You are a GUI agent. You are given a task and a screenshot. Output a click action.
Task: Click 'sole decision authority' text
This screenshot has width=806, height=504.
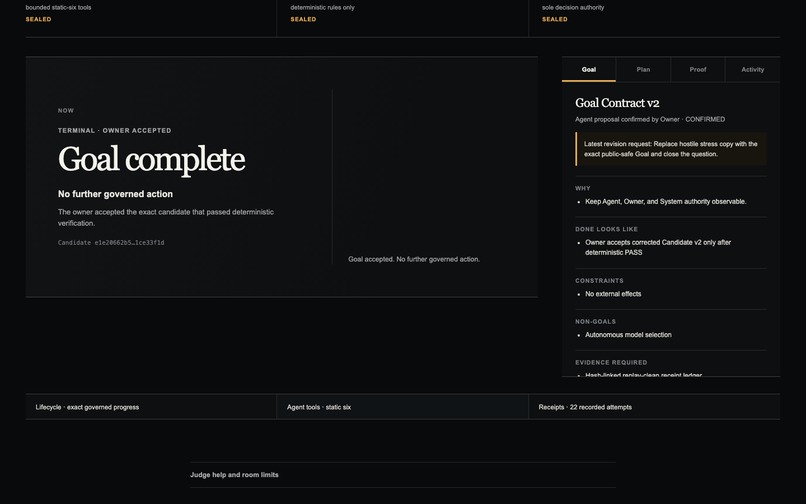click(573, 7)
